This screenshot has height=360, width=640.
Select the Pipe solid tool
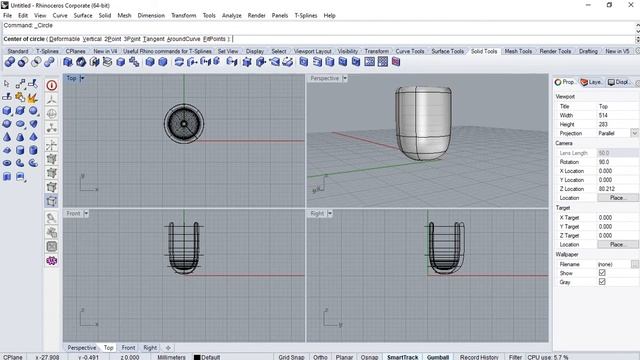[x=20, y=163]
